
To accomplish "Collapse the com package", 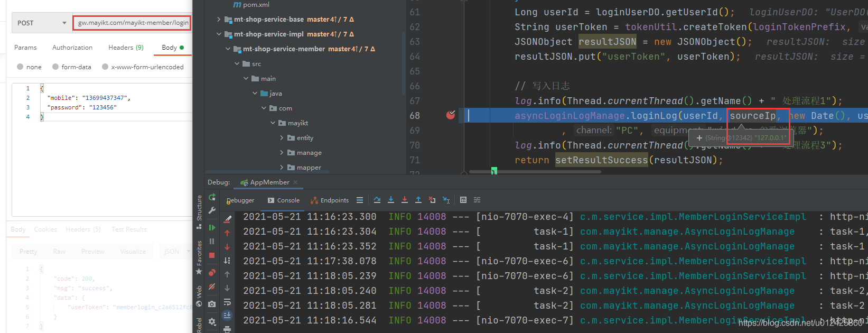I will click(264, 108).
